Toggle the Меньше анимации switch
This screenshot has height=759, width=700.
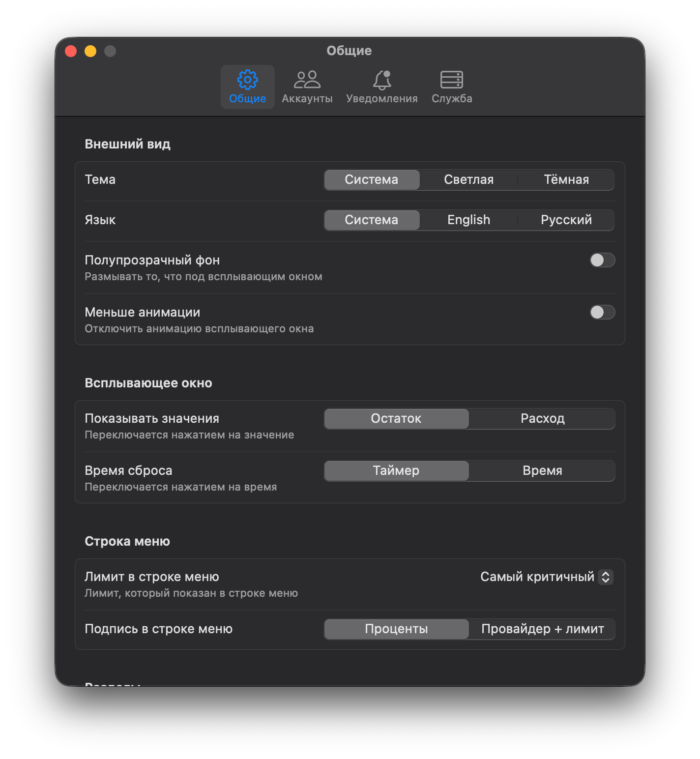[x=603, y=312]
